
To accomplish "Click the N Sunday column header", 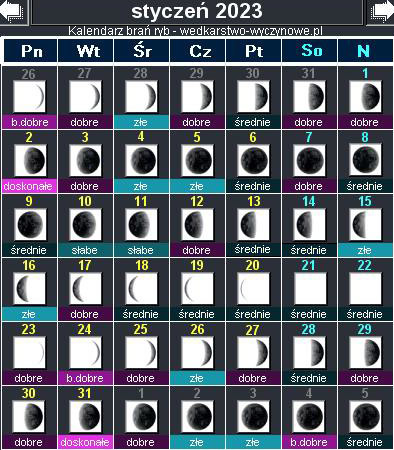I will pyautogui.click(x=365, y=51).
